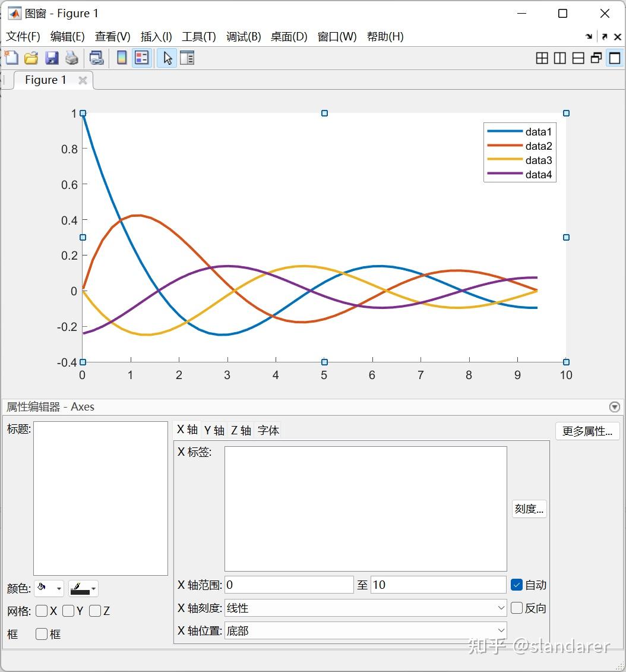Create a new figure from the toolbar

(x=11, y=58)
